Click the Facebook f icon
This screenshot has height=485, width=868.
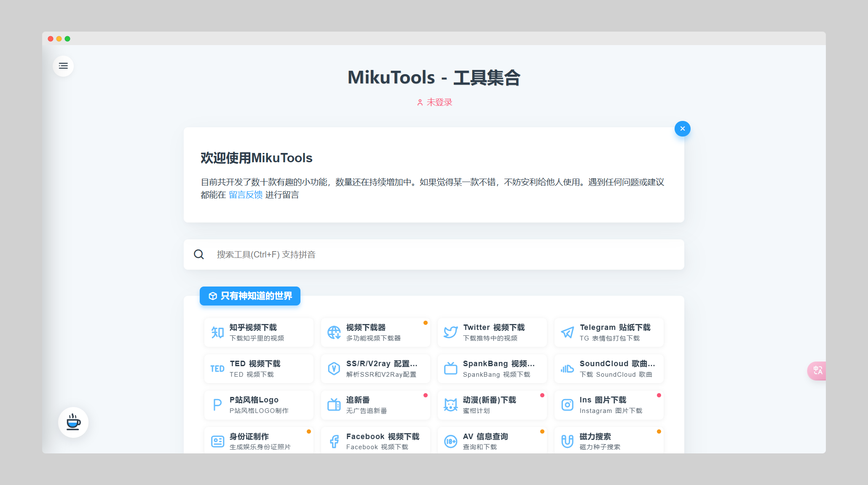pos(334,441)
